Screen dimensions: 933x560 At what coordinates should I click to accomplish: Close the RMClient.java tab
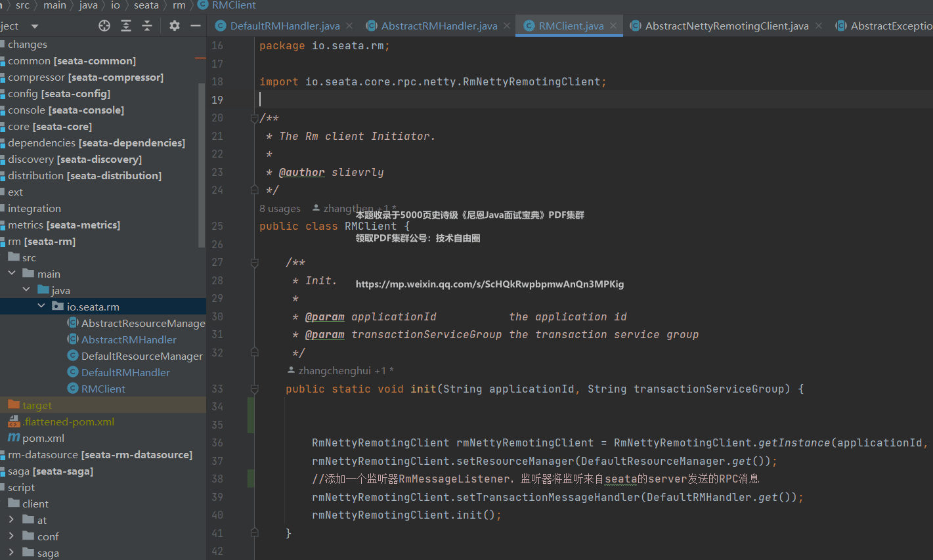613,26
